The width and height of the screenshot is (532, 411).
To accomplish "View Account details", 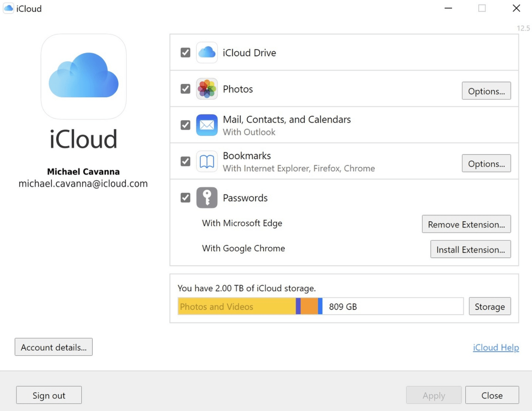I will click(x=53, y=347).
